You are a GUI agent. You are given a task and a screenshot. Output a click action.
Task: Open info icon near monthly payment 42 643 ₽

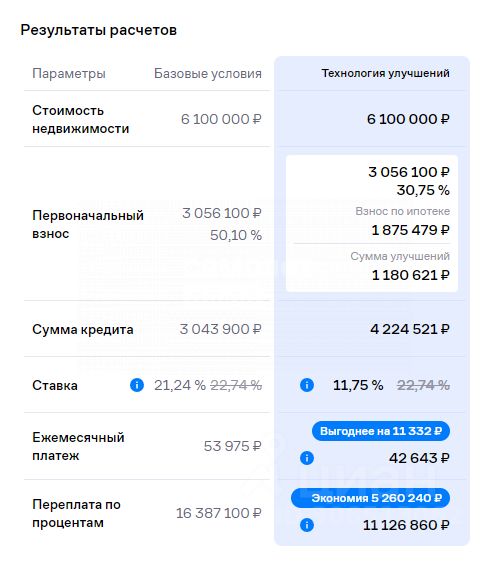tap(307, 458)
